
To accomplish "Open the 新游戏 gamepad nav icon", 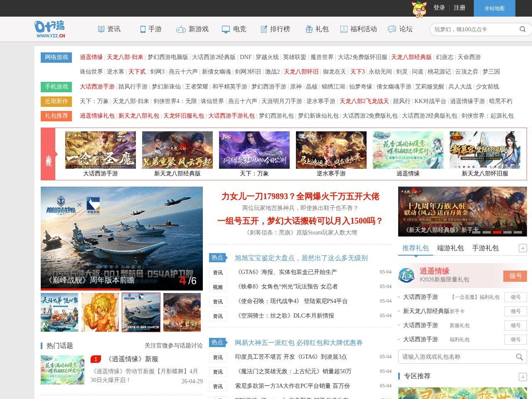I will coord(181,29).
